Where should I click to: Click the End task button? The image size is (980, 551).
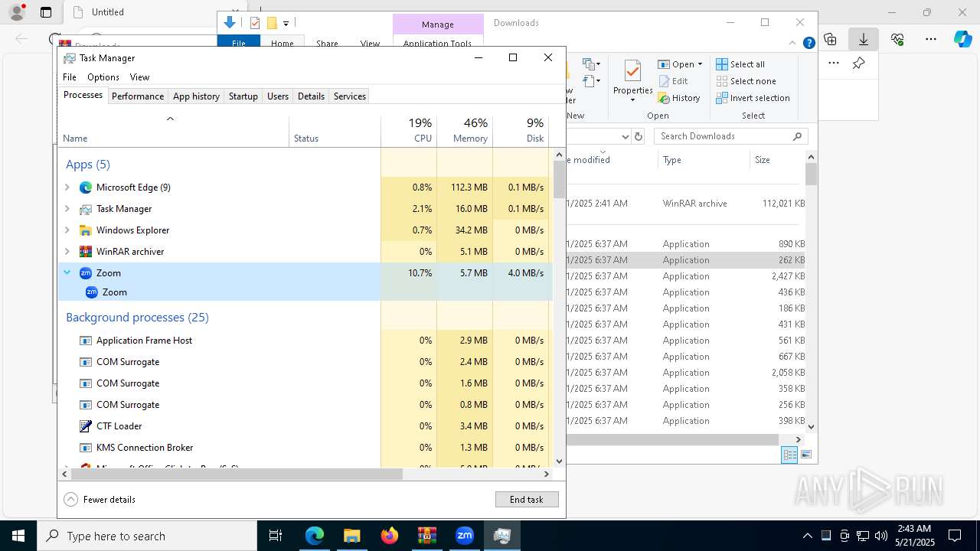527,500
